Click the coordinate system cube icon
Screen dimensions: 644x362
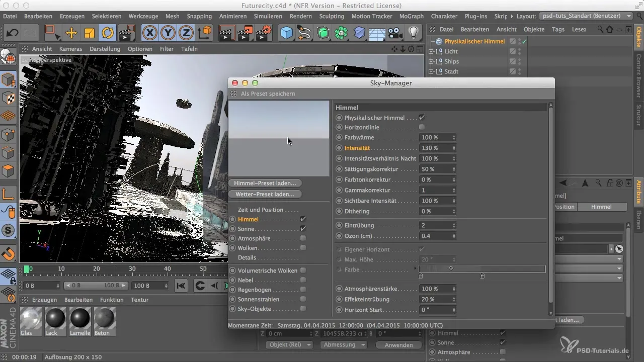coord(205,33)
